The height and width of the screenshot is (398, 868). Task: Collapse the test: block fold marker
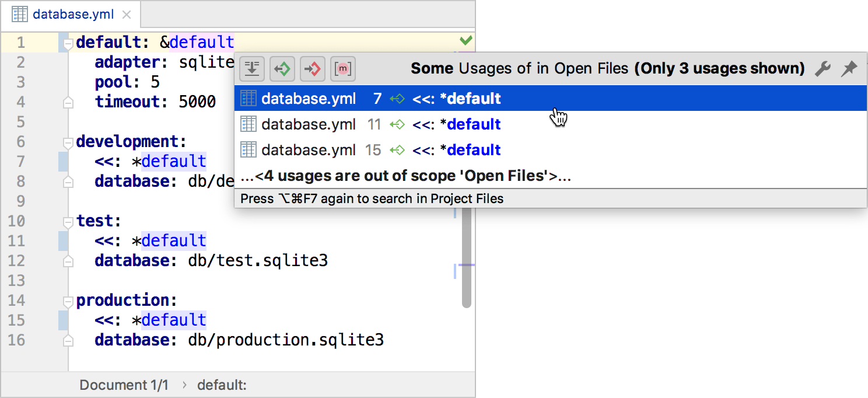point(68,222)
